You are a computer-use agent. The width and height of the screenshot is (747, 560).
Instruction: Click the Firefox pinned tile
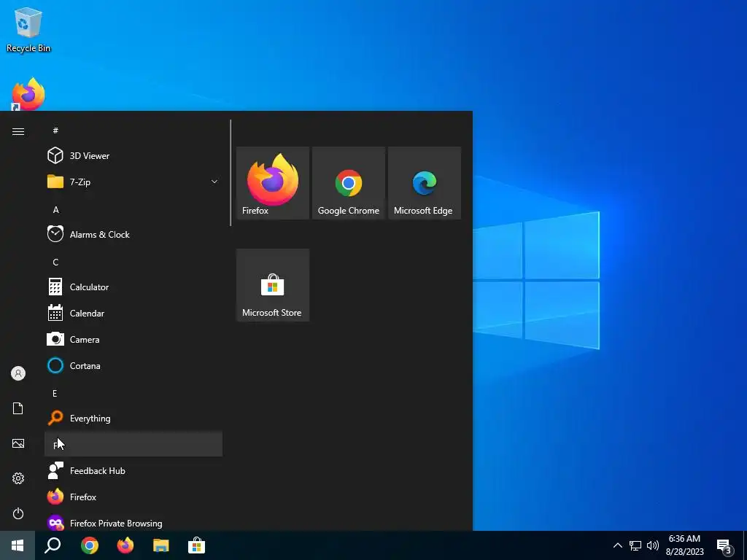click(273, 183)
